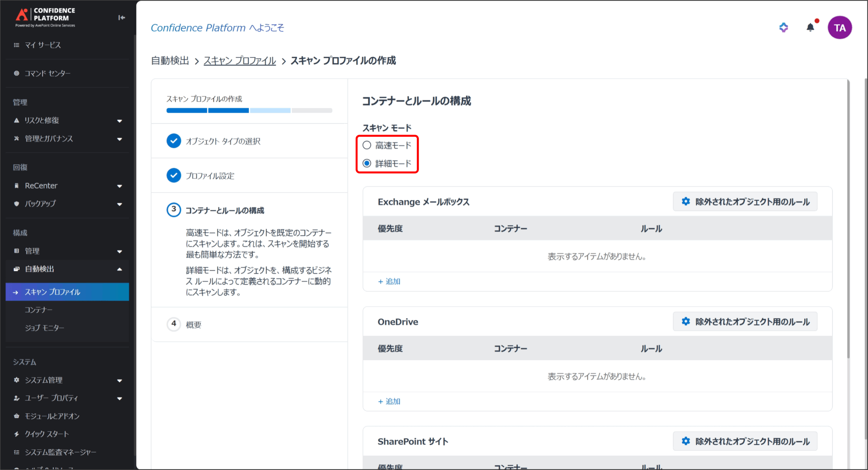This screenshot has height=470, width=868.
Task: Select the 詳細モード radio button
Action: click(x=367, y=164)
